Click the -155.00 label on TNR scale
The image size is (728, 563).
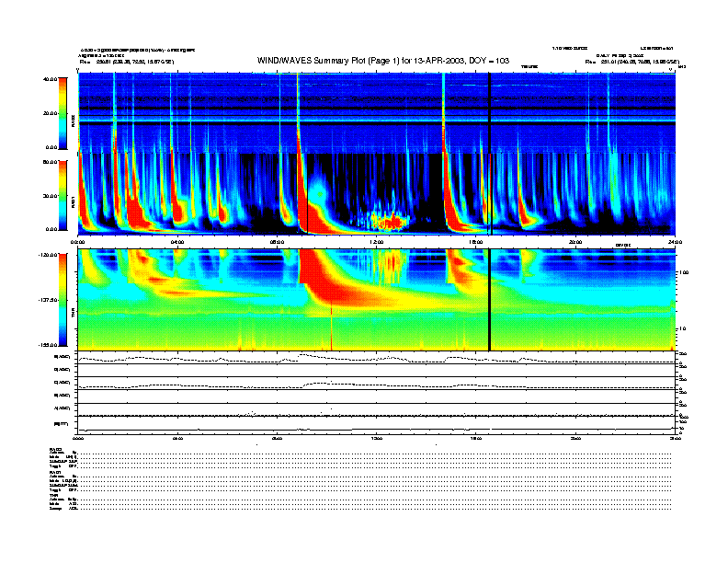(49, 345)
